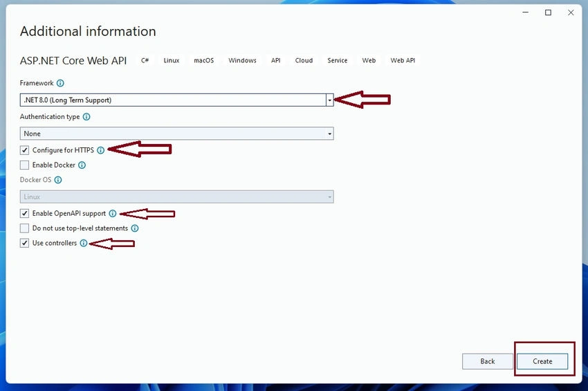Click the Additional information heading
Screen dimensions: 588x391
tap(88, 32)
